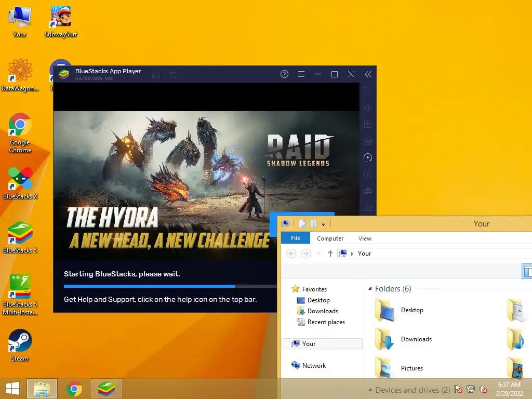
Task: Open the Computer ribbon tab in Explorer
Action: pos(330,238)
